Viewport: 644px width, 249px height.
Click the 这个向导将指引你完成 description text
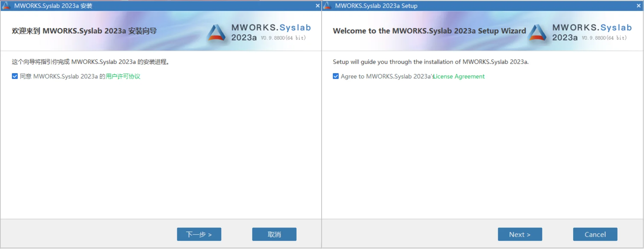pyautogui.click(x=91, y=62)
